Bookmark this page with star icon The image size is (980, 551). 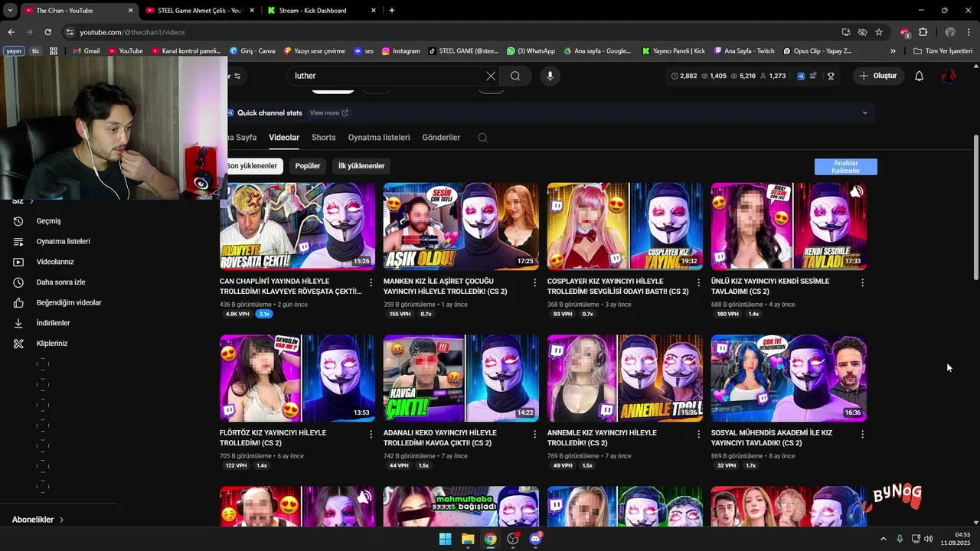(879, 32)
